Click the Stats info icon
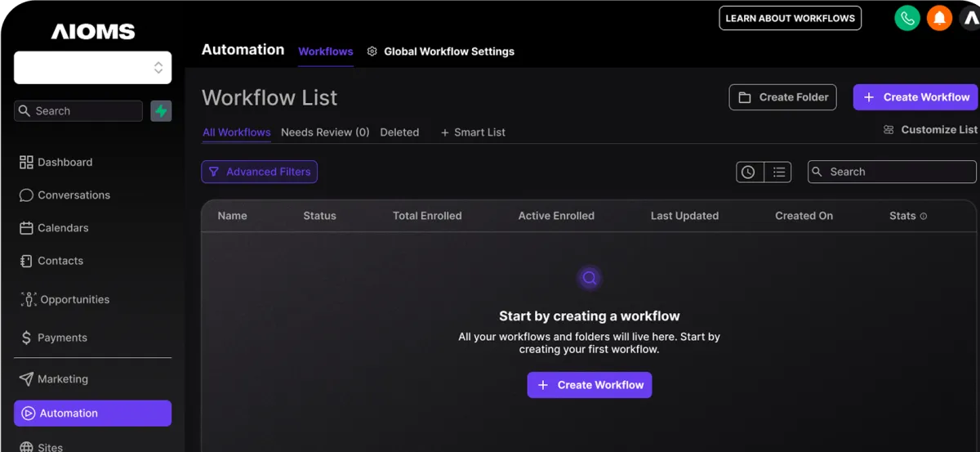The width and height of the screenshot is (980, 452). tap(924, 217)
